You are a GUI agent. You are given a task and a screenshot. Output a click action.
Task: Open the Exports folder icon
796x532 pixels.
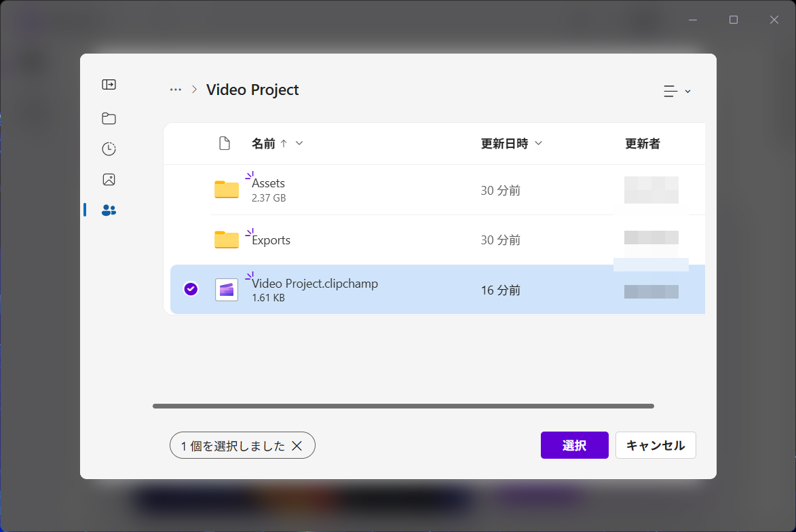click(227, 240)
